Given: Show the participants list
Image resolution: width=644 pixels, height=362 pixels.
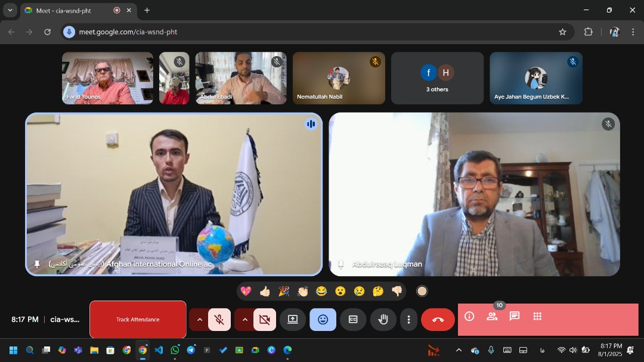Looking at the screenshot, I should pyautogui.click(x=492, y=317).
